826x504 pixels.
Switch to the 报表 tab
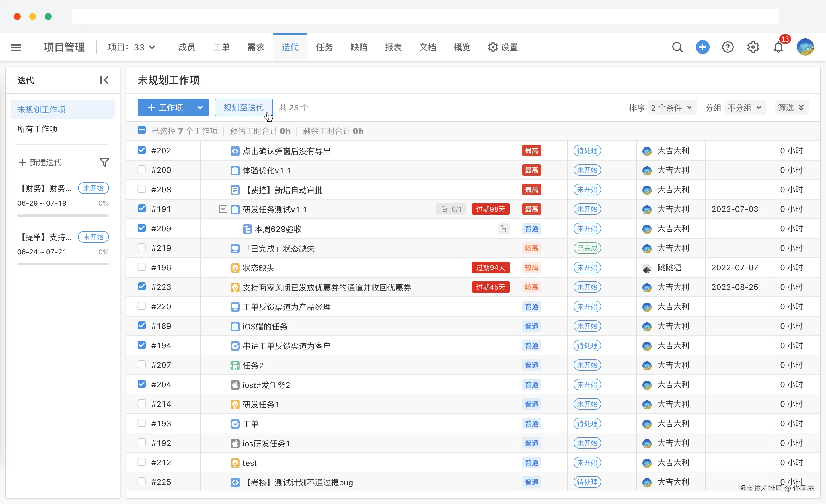click(x=393, y=47)
